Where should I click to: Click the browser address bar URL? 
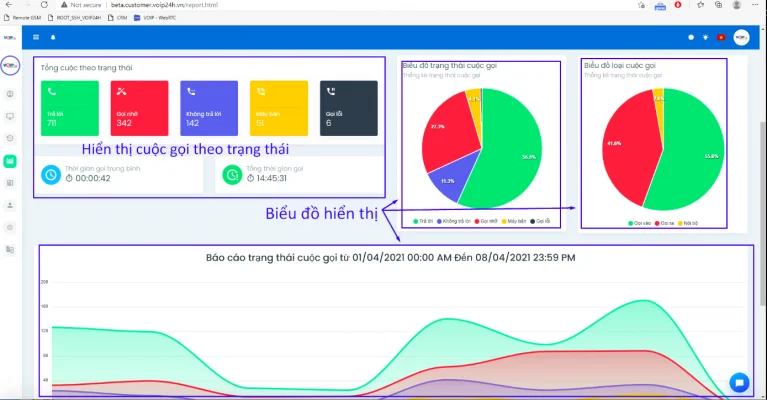coord(180,5)
